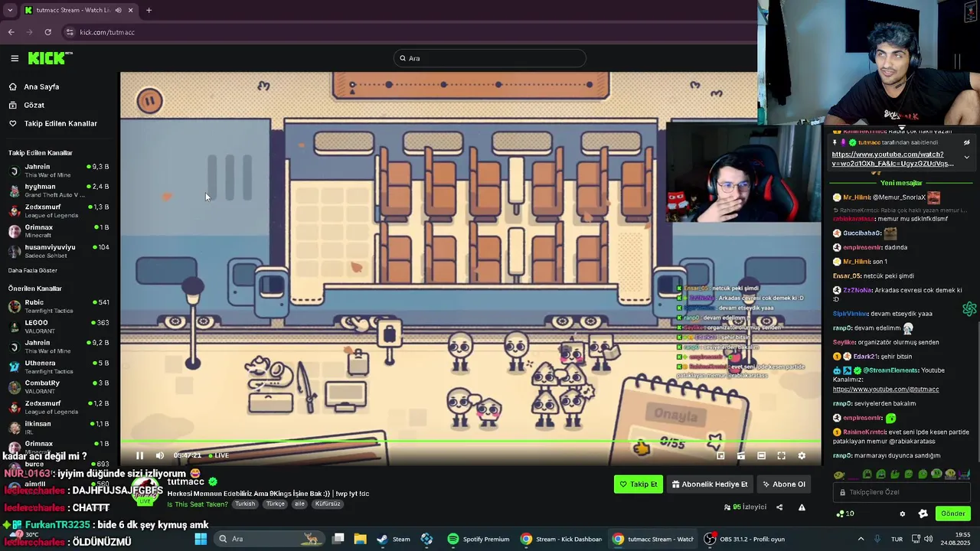Open stream player settings gear

tap(802, 455)
